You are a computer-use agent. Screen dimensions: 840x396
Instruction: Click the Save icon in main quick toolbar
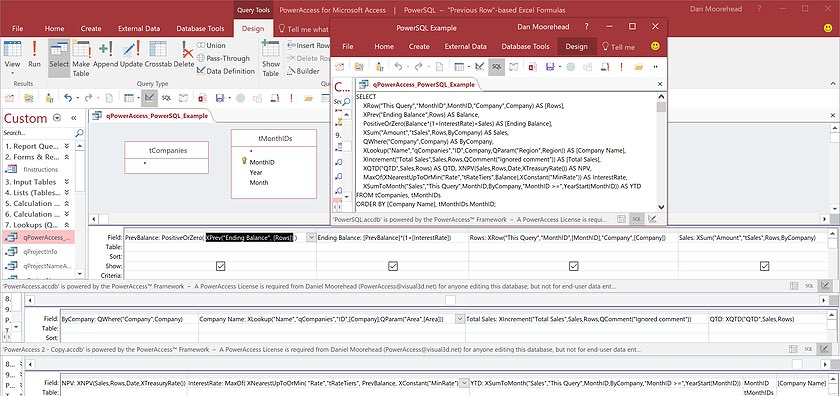(x=219, y=98)
